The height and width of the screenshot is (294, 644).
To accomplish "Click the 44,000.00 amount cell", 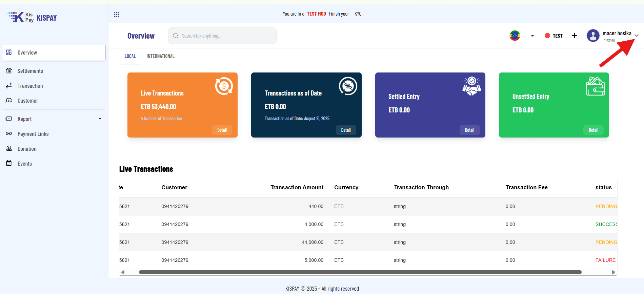I will (313, 242).
